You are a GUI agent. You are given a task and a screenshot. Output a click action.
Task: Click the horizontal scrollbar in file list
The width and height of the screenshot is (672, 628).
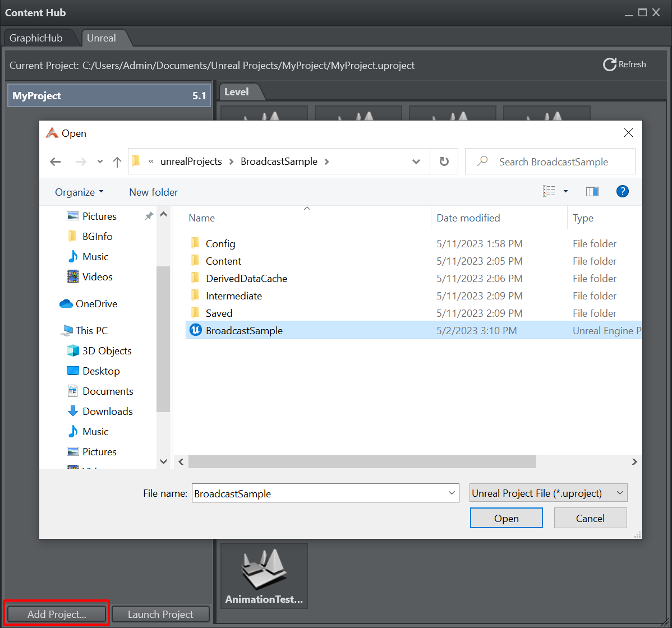click(362, 461)
